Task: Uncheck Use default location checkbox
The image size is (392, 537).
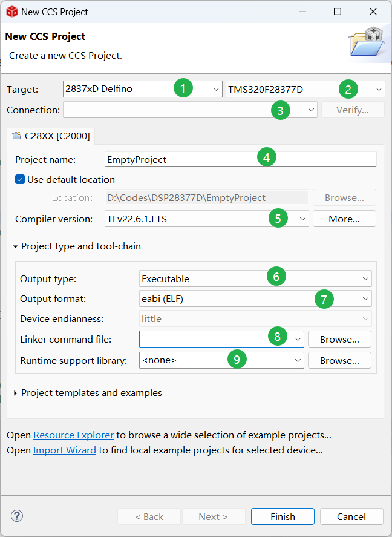Action: pyautogui.click(x=20, y=179)
